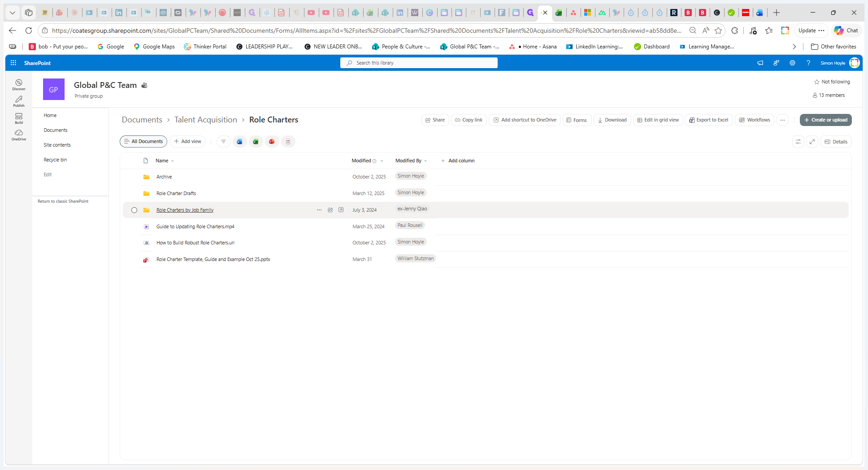Open Modified By column dropdown
Image resolution: width=868 pixels, height=470 pixels.
click(411, 161)
